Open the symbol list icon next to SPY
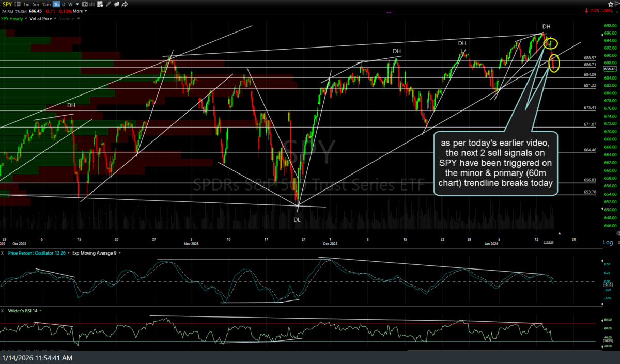The image size is (620, 364). 19,4
